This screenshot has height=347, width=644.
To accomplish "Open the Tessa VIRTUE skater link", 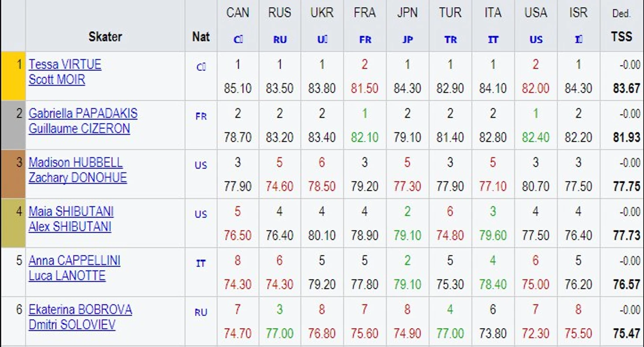I will point(65,64).
